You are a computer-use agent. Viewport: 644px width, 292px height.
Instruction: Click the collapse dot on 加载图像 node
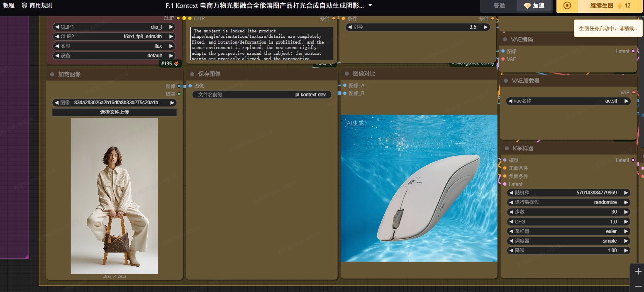[x=52, y=74]
